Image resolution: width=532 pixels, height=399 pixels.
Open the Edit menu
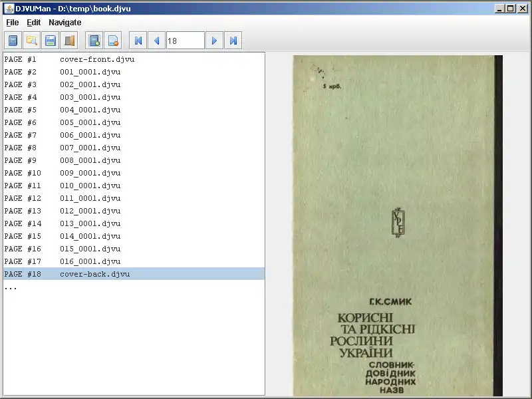[x=34, y=23]
